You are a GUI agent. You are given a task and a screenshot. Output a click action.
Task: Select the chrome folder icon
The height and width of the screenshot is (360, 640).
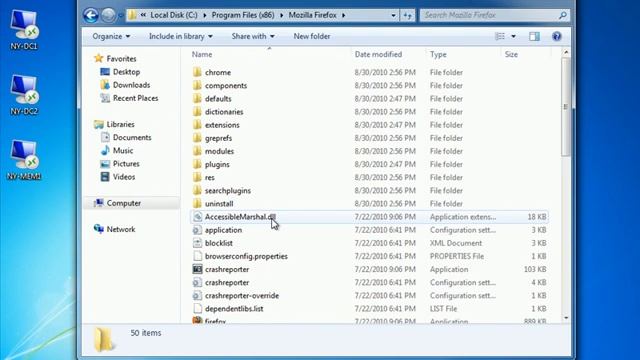198,72
